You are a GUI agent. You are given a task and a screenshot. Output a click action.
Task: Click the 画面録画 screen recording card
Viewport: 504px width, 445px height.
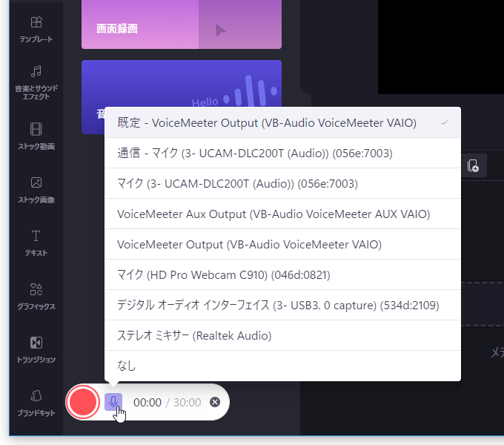coord(182,24)
